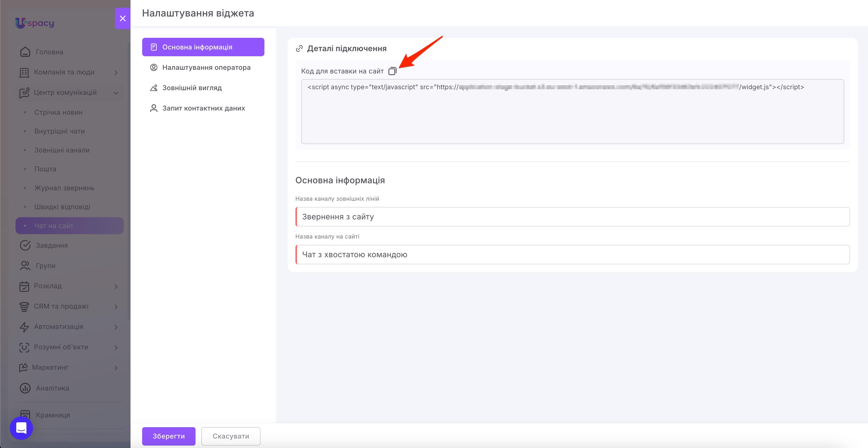Click the Головна home icon
This screenshot has height=448, width=868.
(x=25, y=52)
